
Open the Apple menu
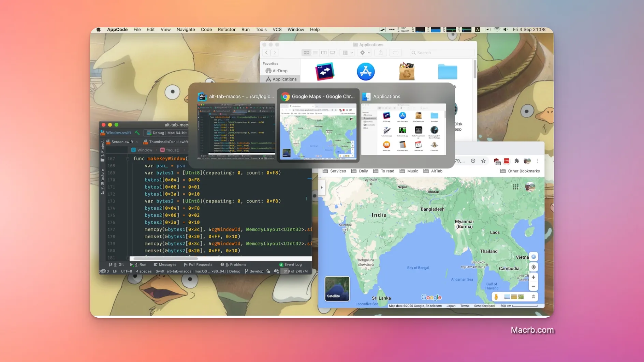point(99,30)
